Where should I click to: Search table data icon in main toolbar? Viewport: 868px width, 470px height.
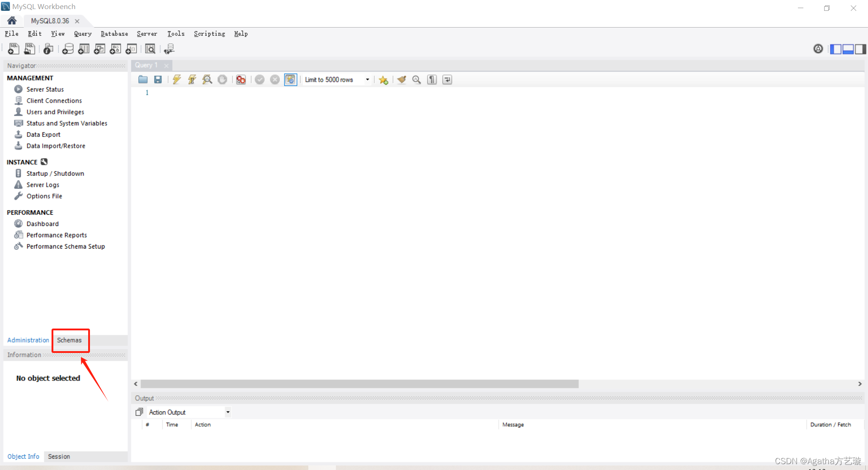(150, 49)
